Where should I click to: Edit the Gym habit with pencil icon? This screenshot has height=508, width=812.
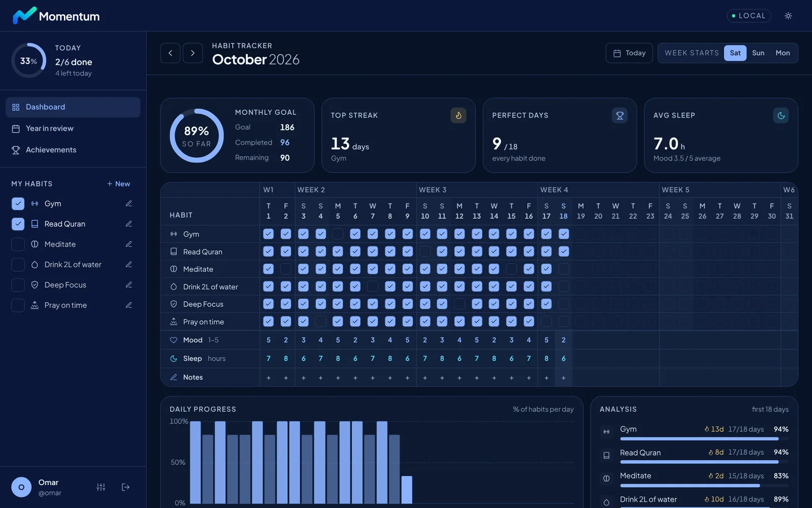coord(129,204)
